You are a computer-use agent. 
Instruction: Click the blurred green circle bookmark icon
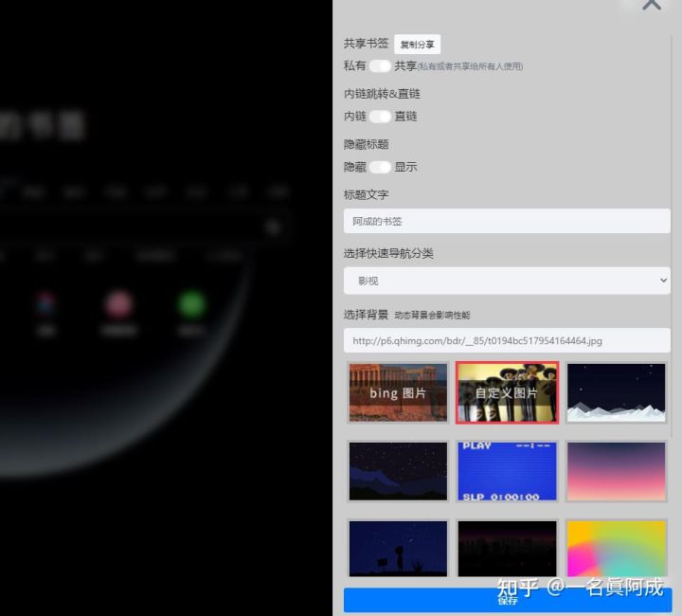pos(191,303)
